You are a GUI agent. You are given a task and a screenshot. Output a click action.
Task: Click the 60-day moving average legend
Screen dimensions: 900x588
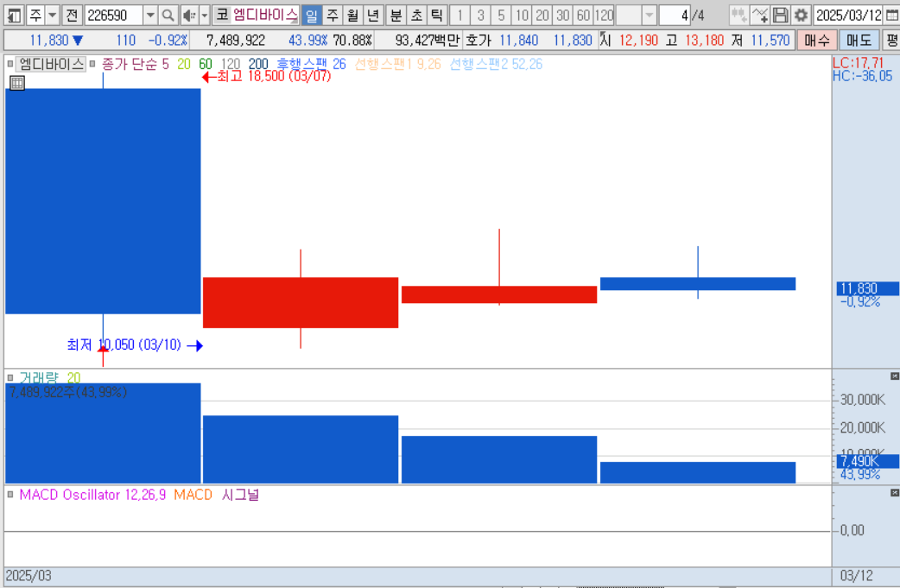[x=206, y=64]
